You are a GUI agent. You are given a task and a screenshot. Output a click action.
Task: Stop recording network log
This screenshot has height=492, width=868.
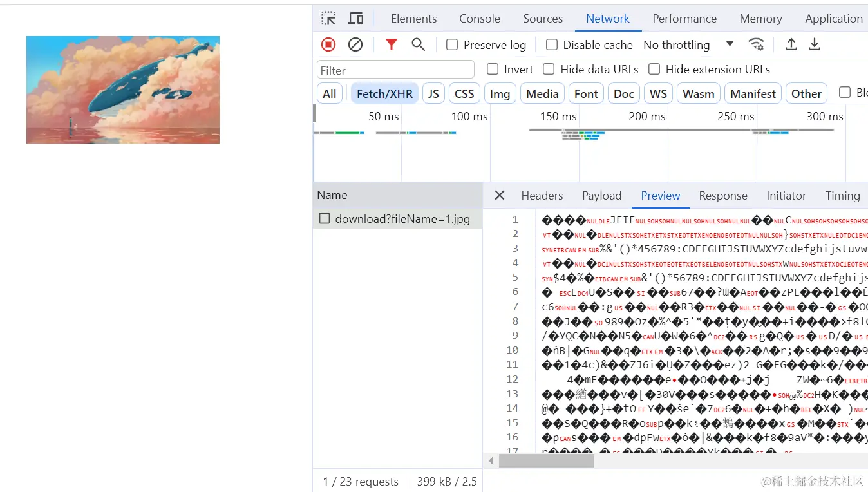[x=328, y=44]
